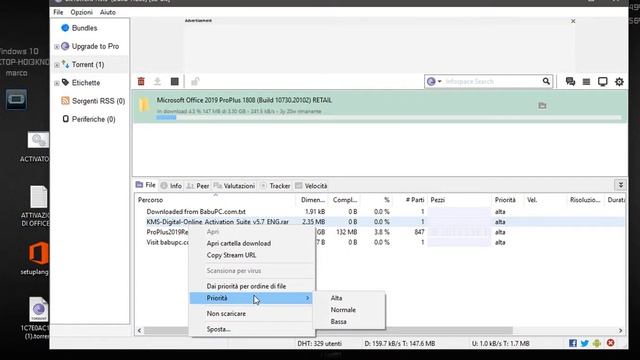
Task: Click the stop torrent square icon
Action: coord(175,82)
